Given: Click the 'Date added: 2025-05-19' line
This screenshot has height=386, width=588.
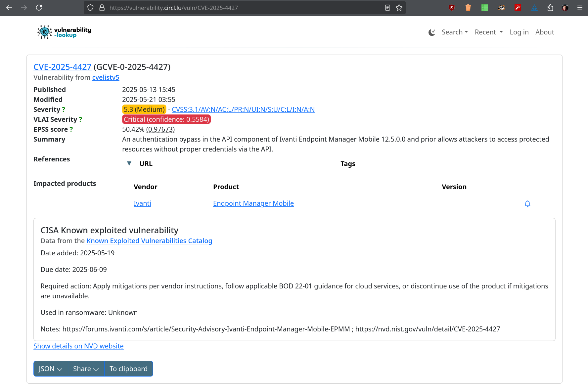Looking at the screenshot, I should pos(77,253).
